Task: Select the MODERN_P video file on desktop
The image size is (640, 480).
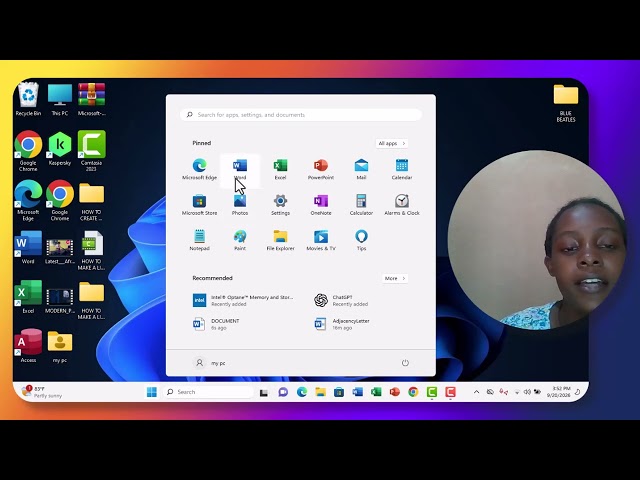Action: pos(60,300)
